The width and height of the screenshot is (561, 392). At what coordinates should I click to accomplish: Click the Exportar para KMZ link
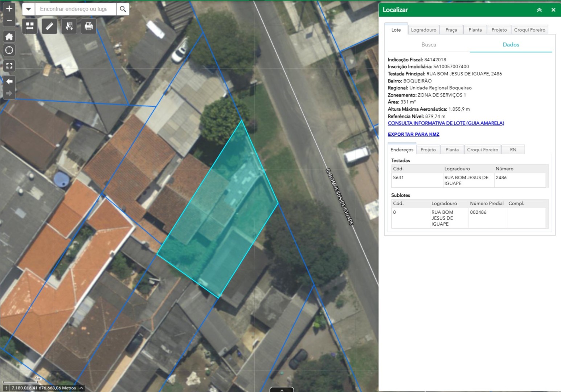413,134
